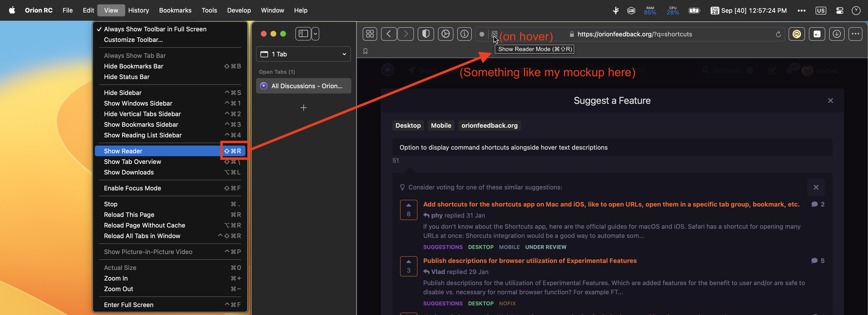868x315 pixels.
Task: Dismiss the similar suggestions box
Action: tap(816, 188)
